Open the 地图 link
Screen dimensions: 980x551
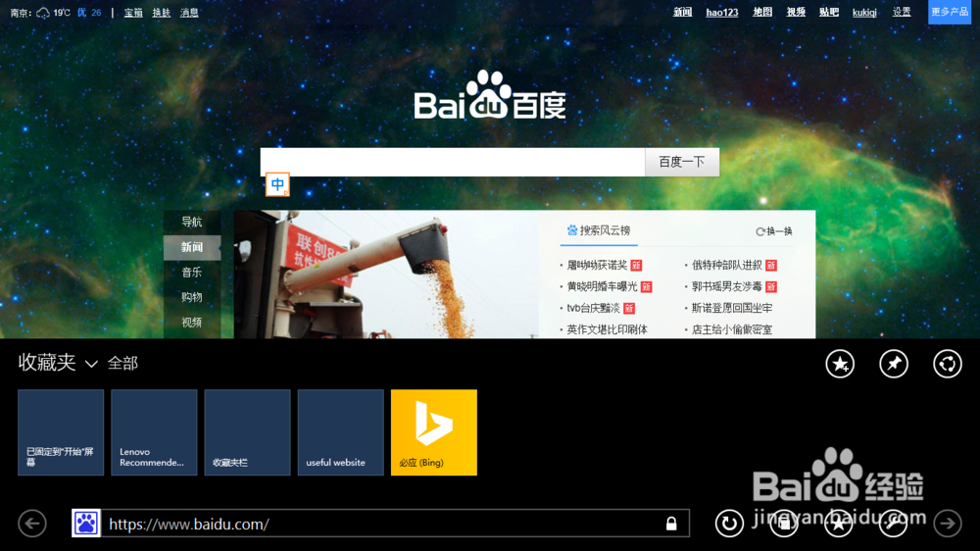click(x=762, y=13)
